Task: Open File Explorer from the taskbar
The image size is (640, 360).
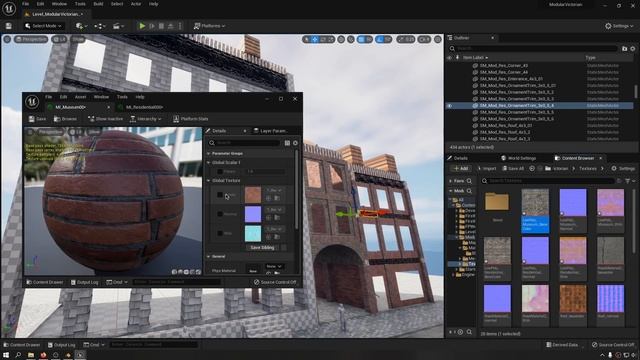Action: (x=31, y=355)
